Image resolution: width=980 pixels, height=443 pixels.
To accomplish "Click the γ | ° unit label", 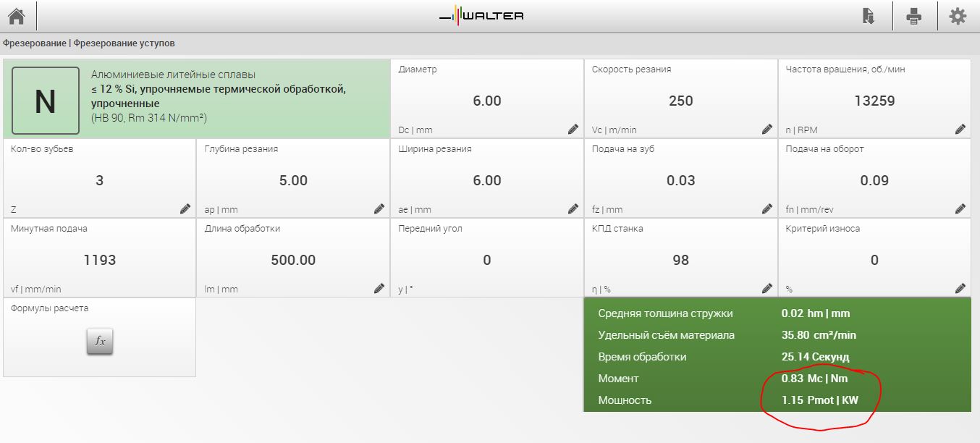I will click(x=406, y=290).
